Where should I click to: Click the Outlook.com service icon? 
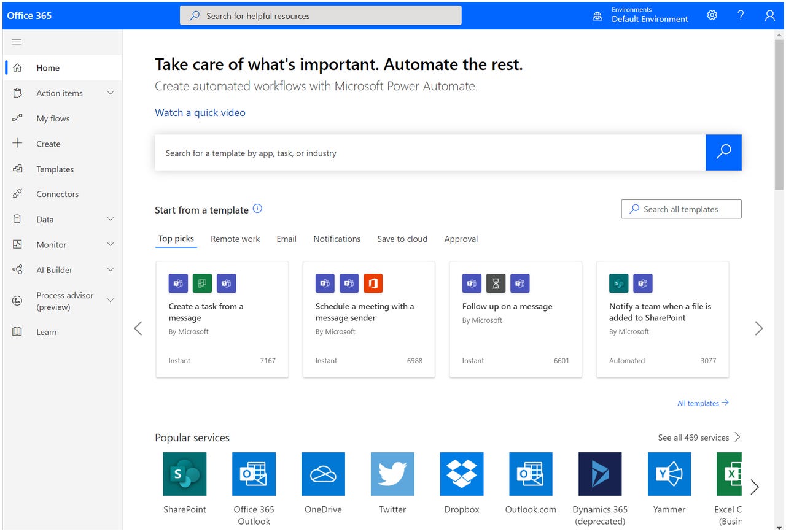point(531,474)
